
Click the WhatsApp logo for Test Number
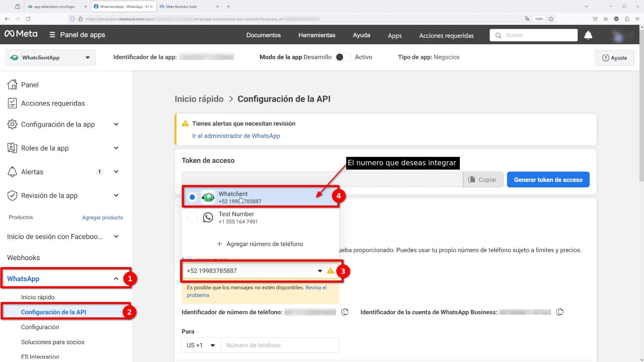208,218
